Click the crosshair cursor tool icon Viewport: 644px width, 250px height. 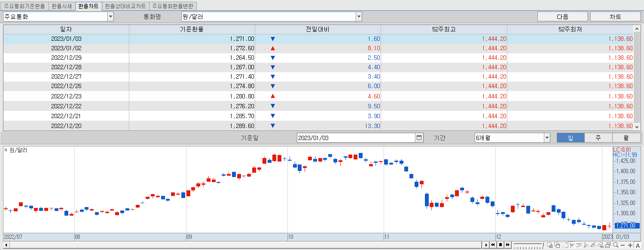[571, 245]
